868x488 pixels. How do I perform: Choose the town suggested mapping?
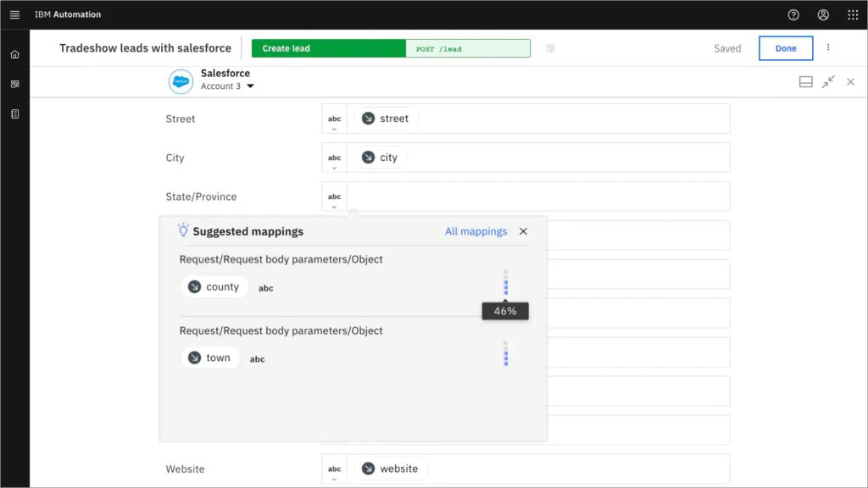[210, 358]
